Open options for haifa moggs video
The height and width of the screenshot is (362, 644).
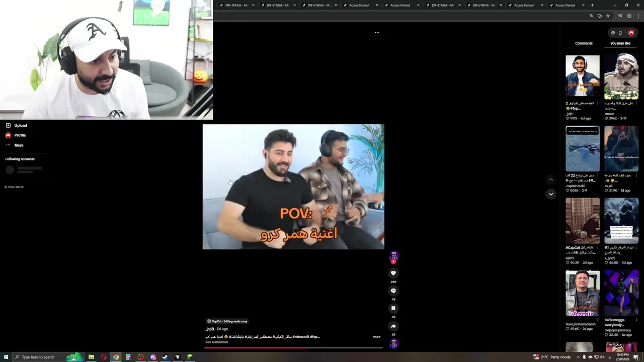point(636,320)
